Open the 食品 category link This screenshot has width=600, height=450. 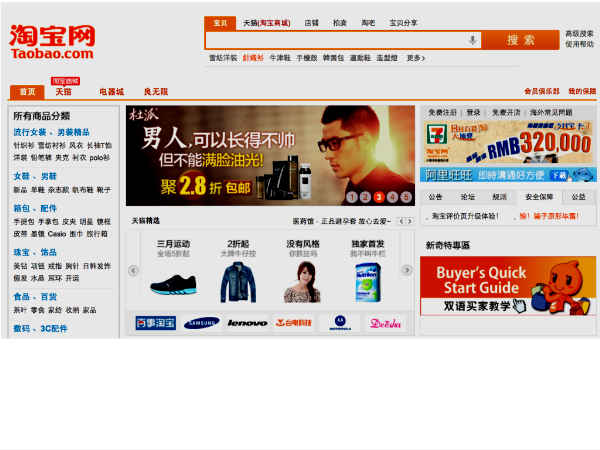pyautogui.click(x=21, y=297)
